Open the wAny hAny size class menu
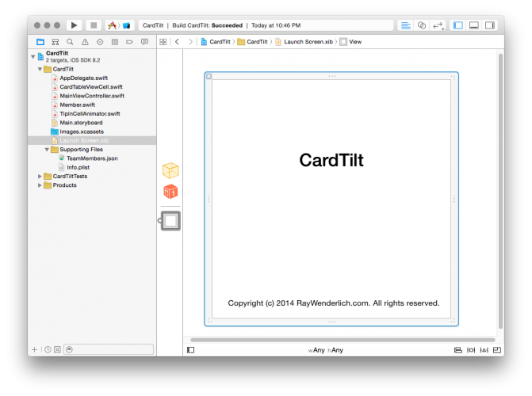The height and width of the screenshot is (396, 532). (325, 349)
